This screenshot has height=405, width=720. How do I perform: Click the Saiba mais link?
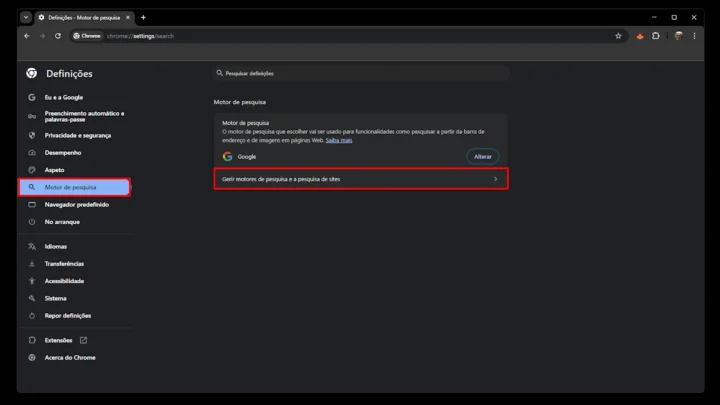339,140
